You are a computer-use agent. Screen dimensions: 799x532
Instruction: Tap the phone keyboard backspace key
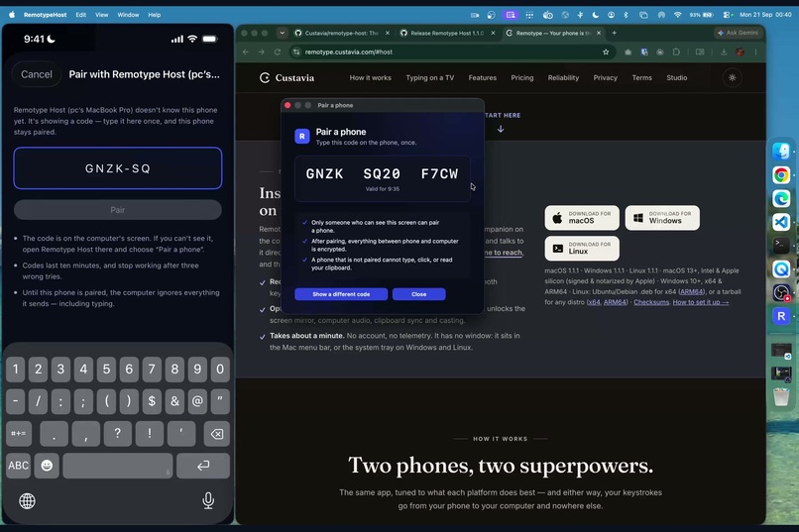point(216,434)
